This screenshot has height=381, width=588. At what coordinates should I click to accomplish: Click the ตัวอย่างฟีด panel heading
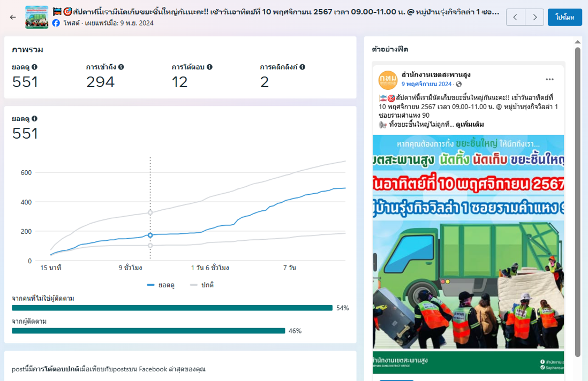coord(390,49)
